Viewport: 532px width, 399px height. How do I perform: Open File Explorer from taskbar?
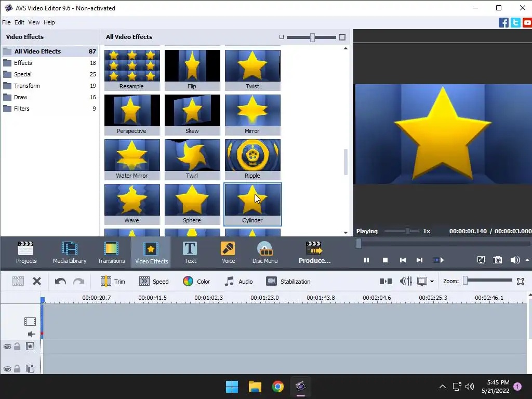(255, 387)
